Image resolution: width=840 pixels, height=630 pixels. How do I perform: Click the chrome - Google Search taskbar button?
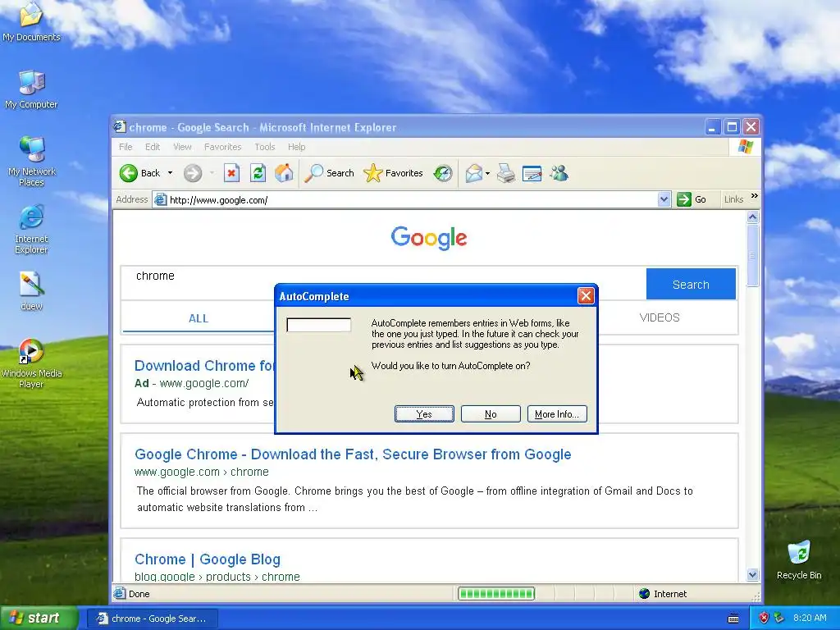(x=152, y=619)
